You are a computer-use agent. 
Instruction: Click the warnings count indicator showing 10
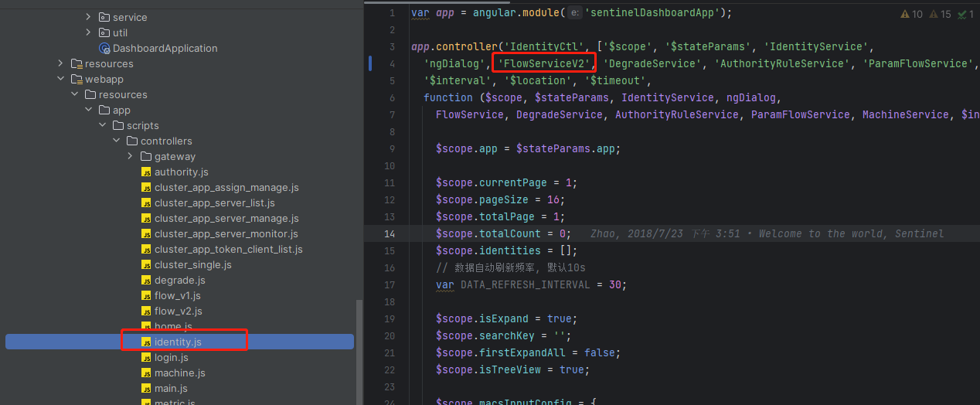tap(912, 14)
